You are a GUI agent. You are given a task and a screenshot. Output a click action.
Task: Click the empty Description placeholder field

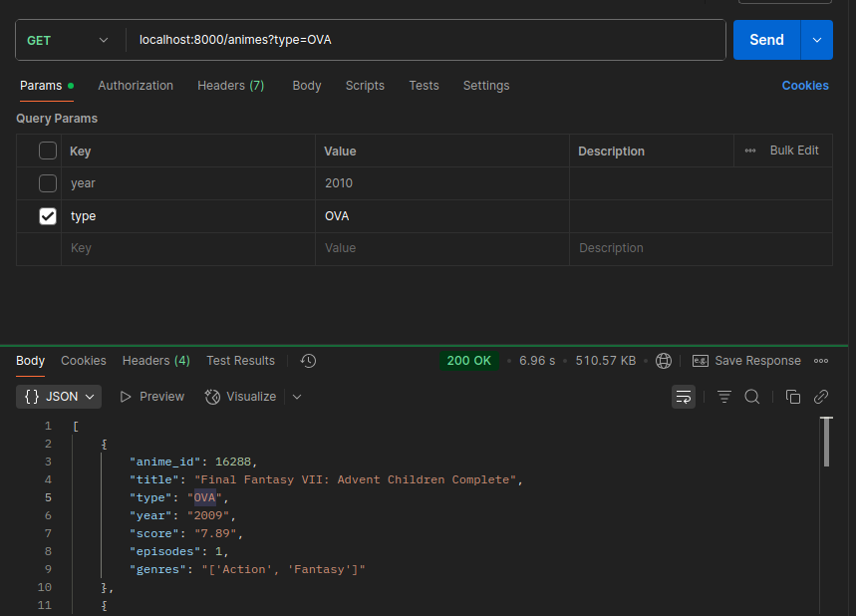click(701, 248)
